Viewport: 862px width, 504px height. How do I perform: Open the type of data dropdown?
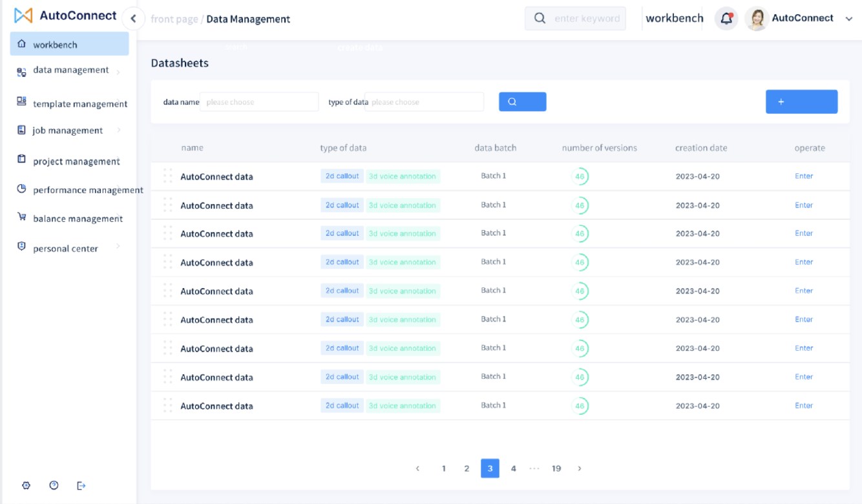point(424,102)
